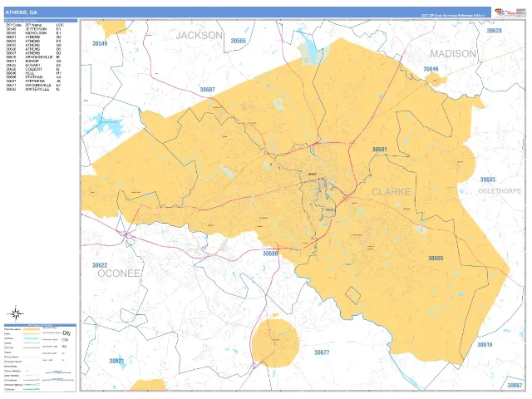
Task: Click the largest City size symbol in legend
Action: pos(66,332)
